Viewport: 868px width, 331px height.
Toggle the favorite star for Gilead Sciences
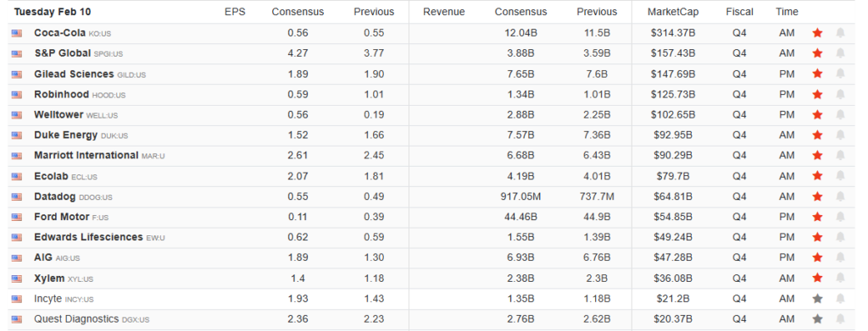[817, 74]
